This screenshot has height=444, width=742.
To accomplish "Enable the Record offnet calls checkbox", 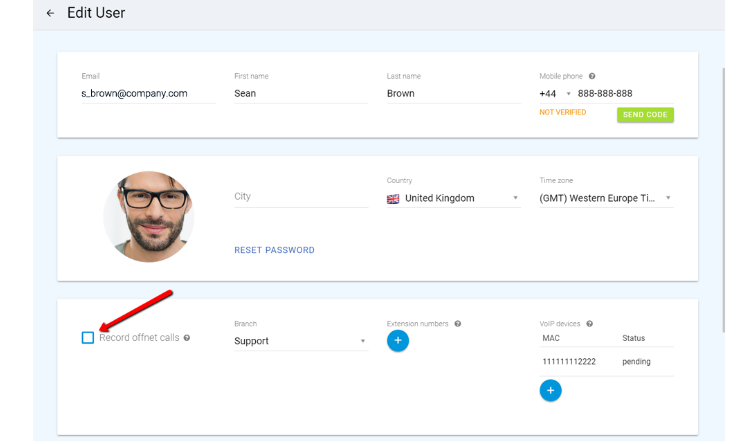I will coord(88,338).
